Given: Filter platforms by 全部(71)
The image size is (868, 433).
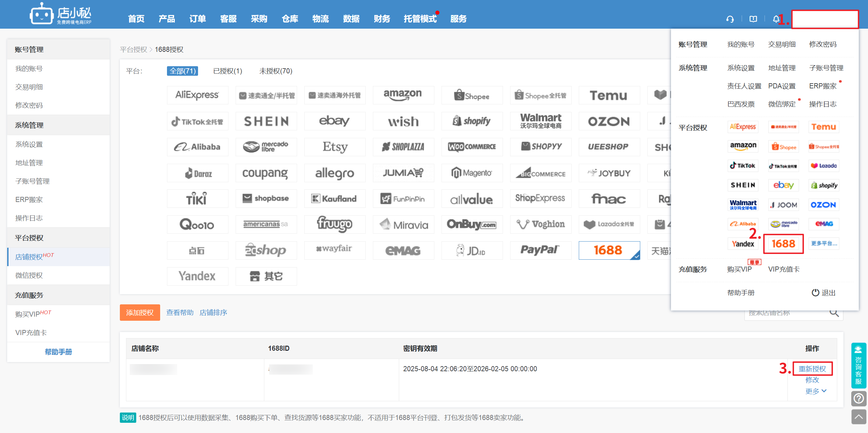Looking at the screenshot, I should pyautogui.click(x=182, y=71).
